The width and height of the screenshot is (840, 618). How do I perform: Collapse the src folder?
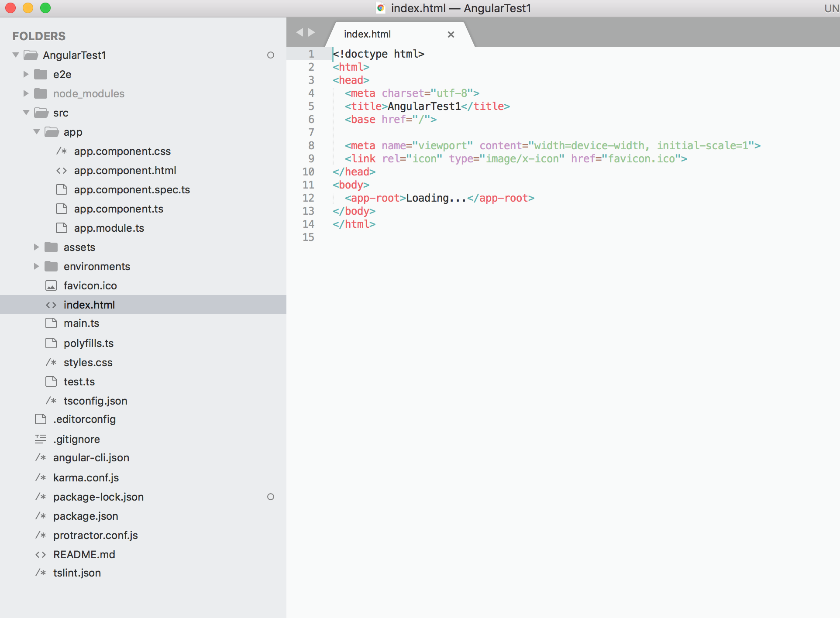tap(26, 113)
